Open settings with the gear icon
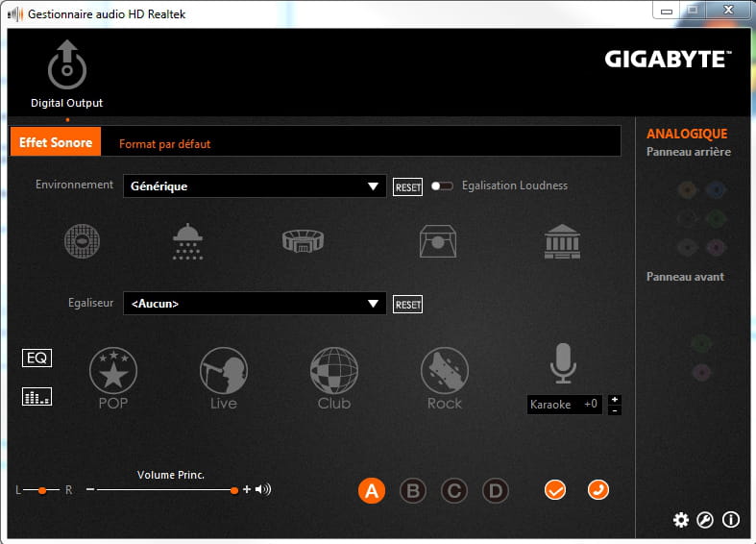Image resolution: width=756 pixels, height=544 pixels. coord(681,520)
